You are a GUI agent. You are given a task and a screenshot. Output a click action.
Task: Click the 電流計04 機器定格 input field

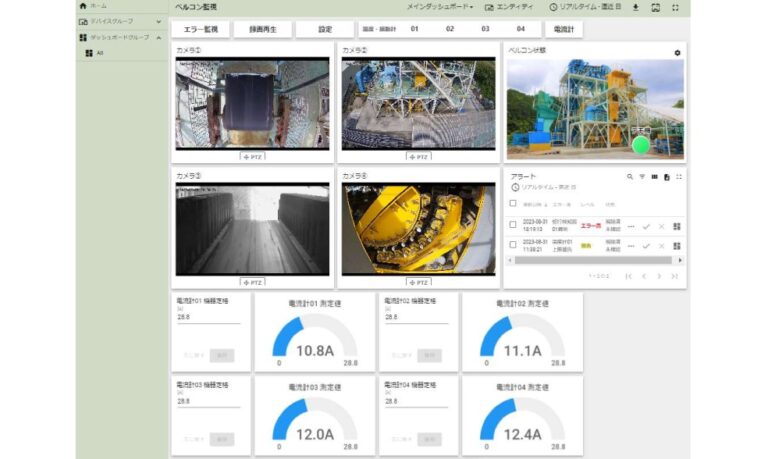416,401
